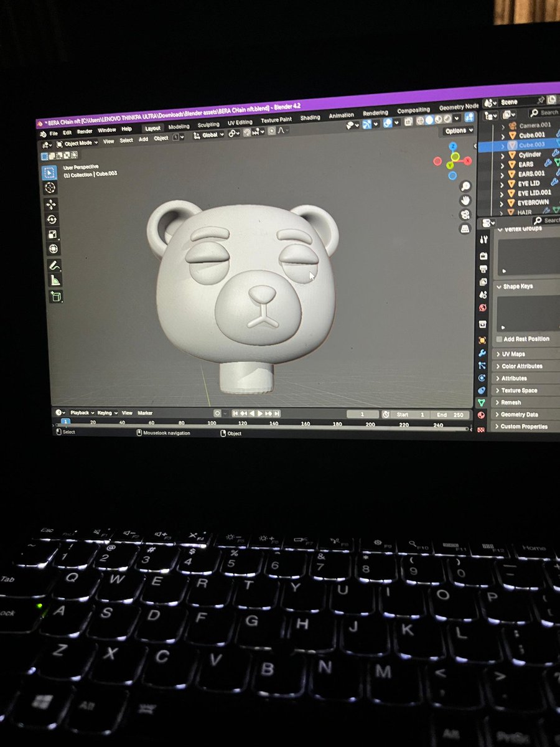Collapse the Shape Keys panel
Viewport: 560px width, 747px height.
[527, 286]
